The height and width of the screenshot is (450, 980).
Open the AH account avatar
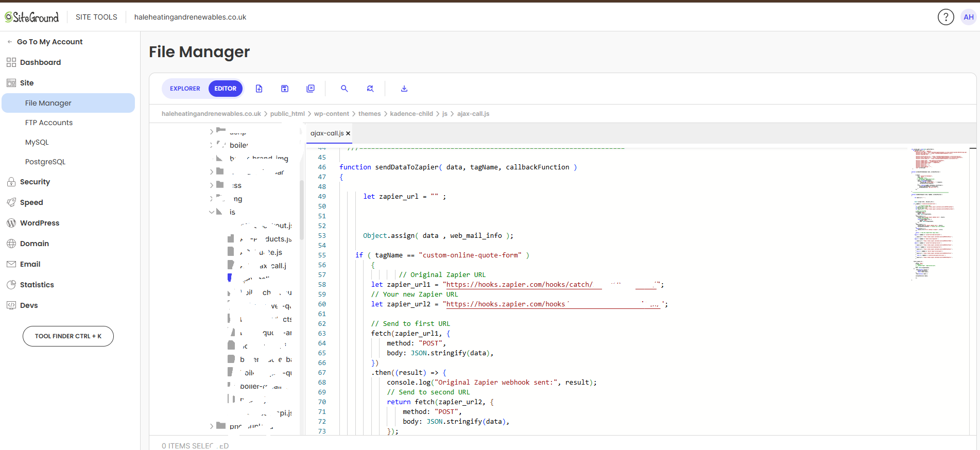pyautogui.click(x=968, y=17)
